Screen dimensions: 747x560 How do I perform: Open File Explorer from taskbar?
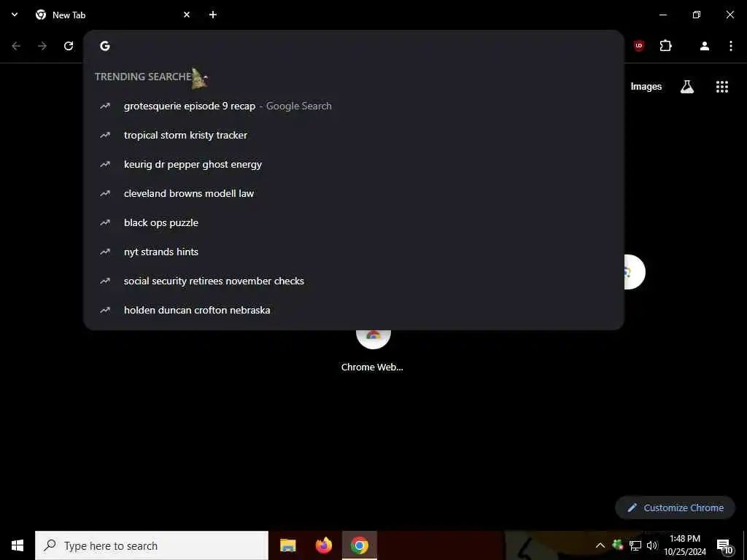[x=287, y=545]
